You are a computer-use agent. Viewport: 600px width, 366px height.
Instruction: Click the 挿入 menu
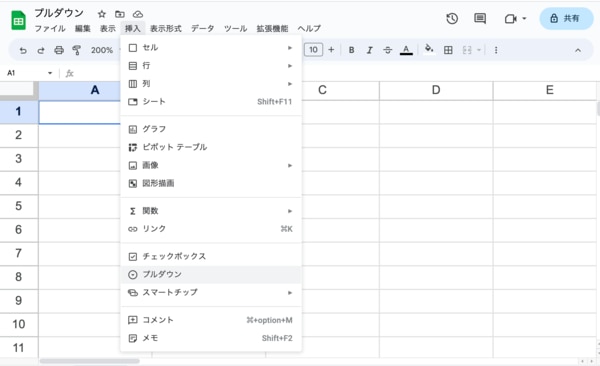(x=132, y=28)
